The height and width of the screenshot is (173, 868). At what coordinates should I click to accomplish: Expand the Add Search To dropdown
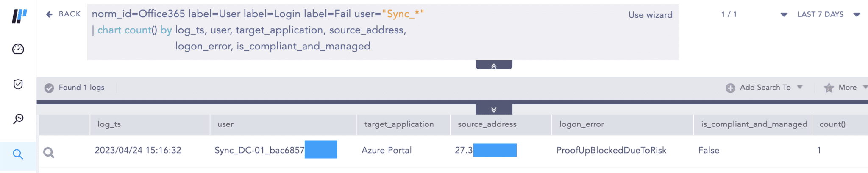pos(800,87)
